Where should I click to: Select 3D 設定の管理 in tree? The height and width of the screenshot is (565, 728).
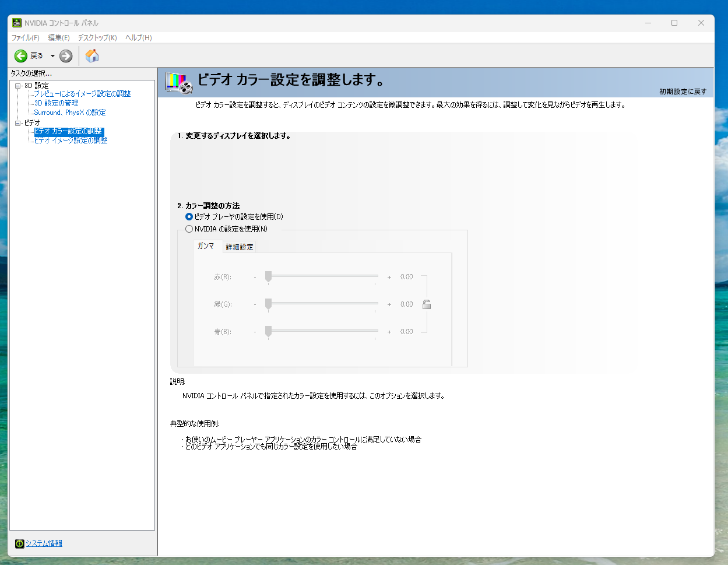pyautogui.click(x=56, y=103)
